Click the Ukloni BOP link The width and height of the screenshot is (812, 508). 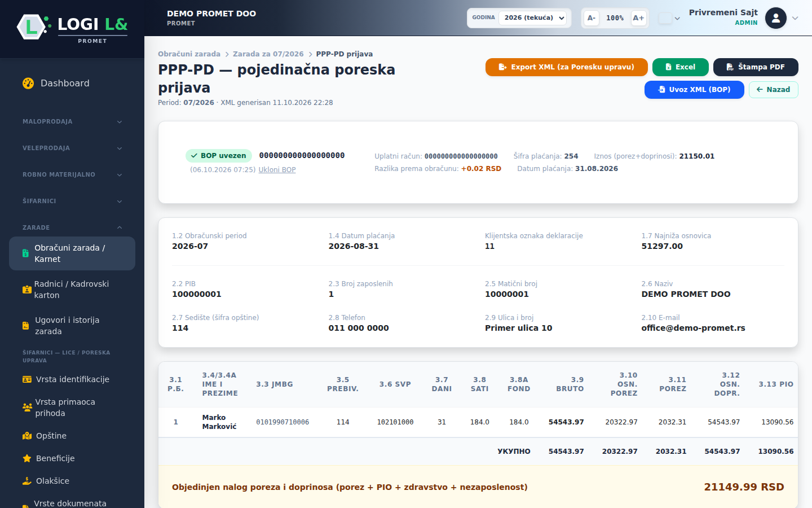(277, 170)
